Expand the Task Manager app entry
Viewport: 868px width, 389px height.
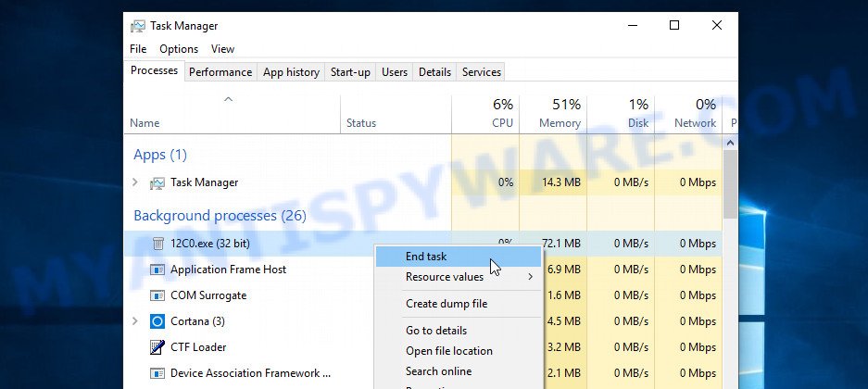[x=135, y=182]
